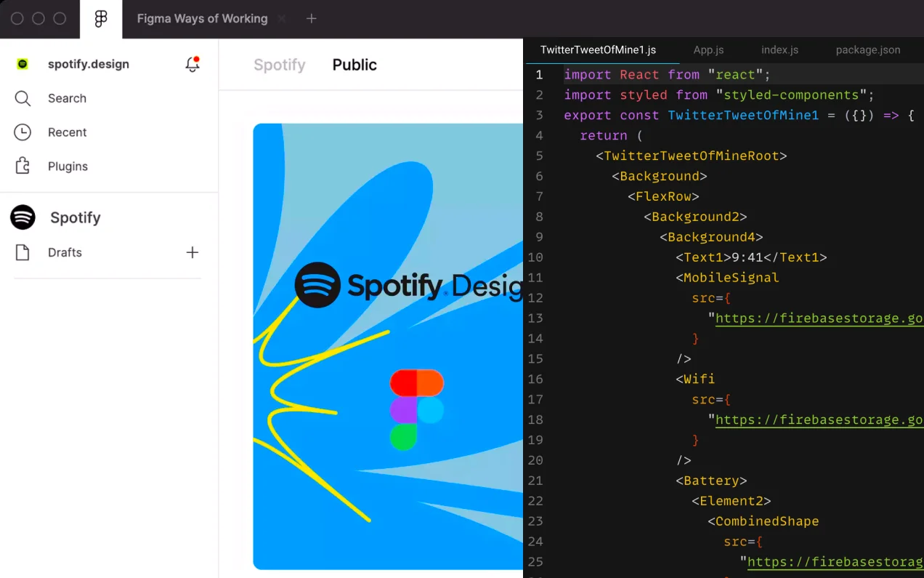Click the <Background4> tag

click(x=711, y=237)
